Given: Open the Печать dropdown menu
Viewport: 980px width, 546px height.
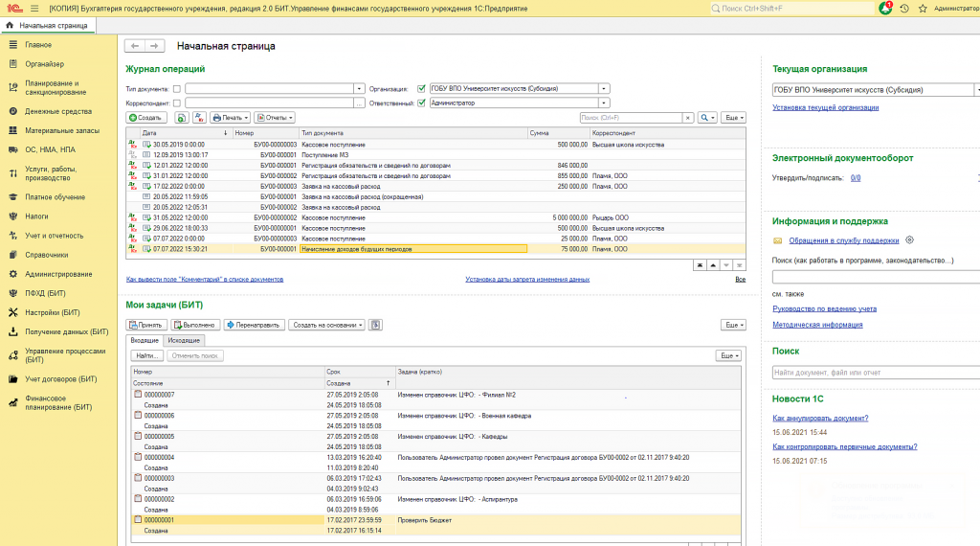Looking at the screenshot, I should [x=231, y=118].
